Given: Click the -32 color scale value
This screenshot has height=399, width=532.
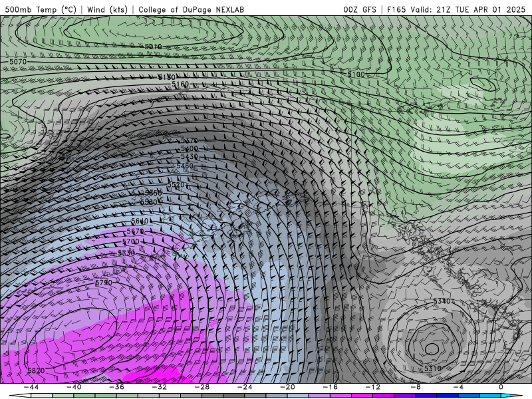Looking at the screenshot, I should [x=159, y=387].
